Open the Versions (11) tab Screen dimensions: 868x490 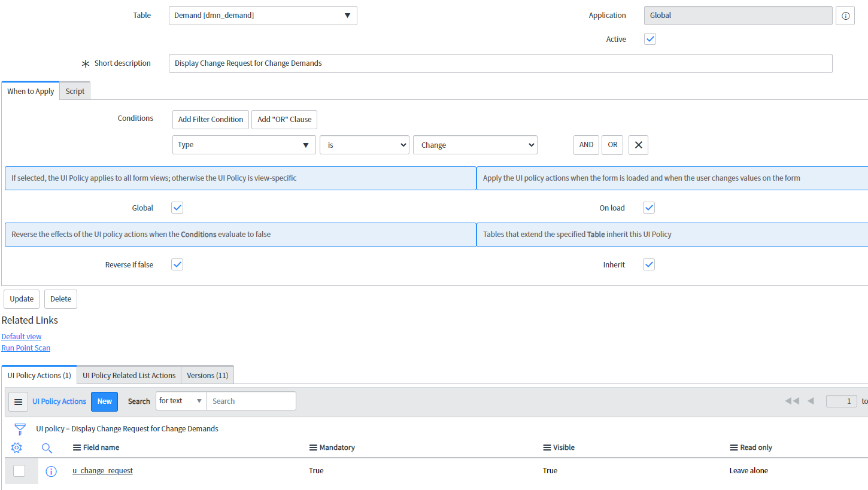[207, 375]
